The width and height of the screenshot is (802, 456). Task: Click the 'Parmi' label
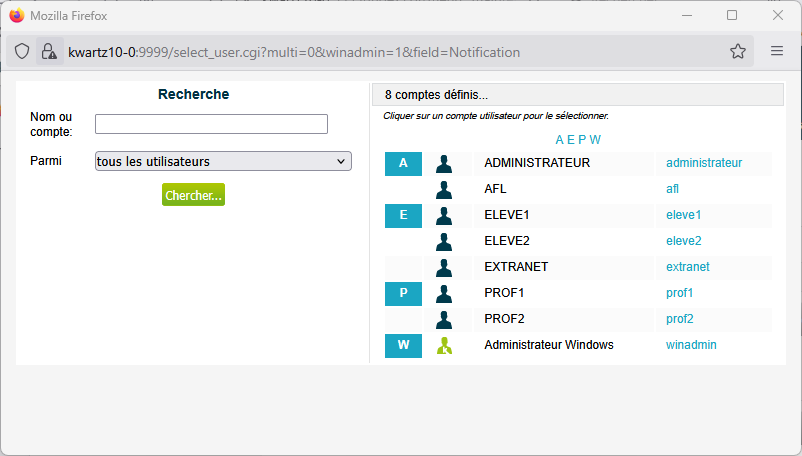click(46, 161)
